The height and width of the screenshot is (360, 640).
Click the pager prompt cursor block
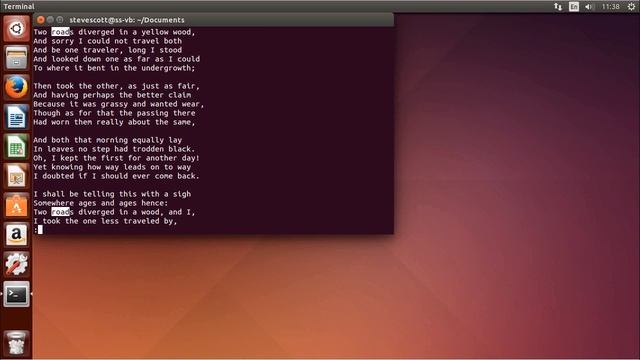(40, 230)
